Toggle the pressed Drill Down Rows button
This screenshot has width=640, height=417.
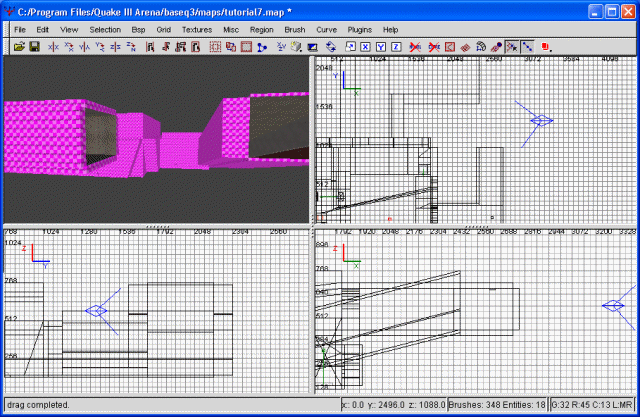click(527, 47)
